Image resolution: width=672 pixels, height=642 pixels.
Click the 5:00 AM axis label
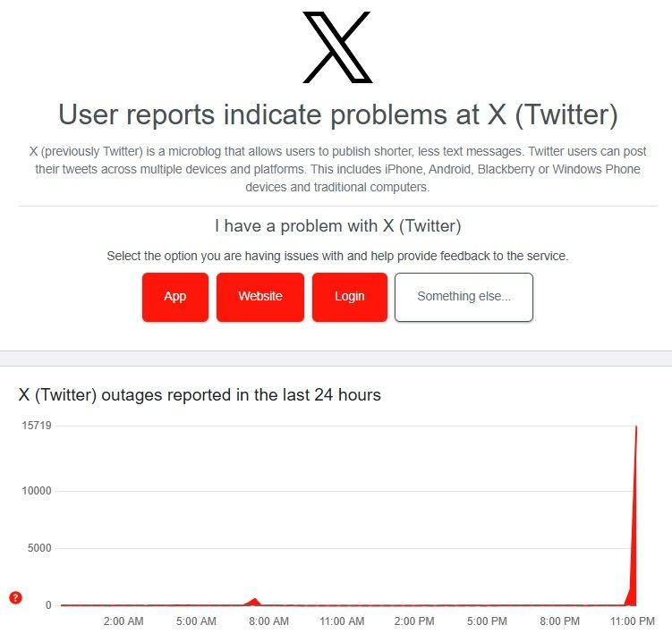[x=196, y=621]
